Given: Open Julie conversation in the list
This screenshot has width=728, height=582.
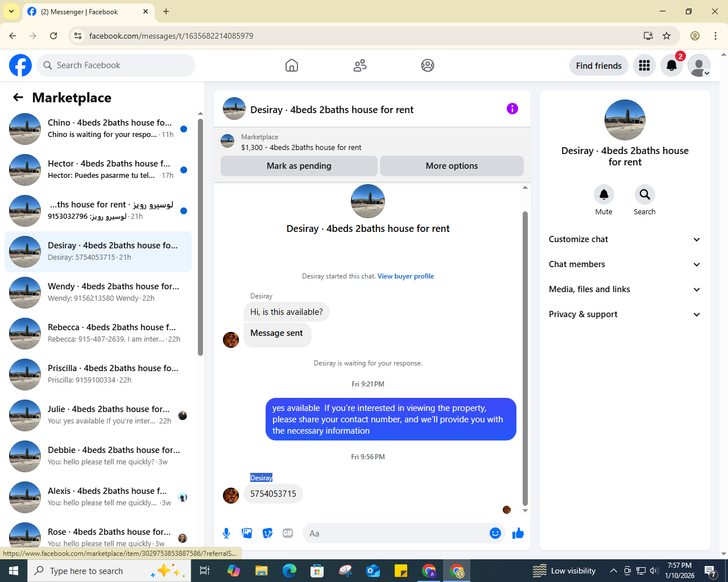Looking at the screenshot, I should point(98,415).
